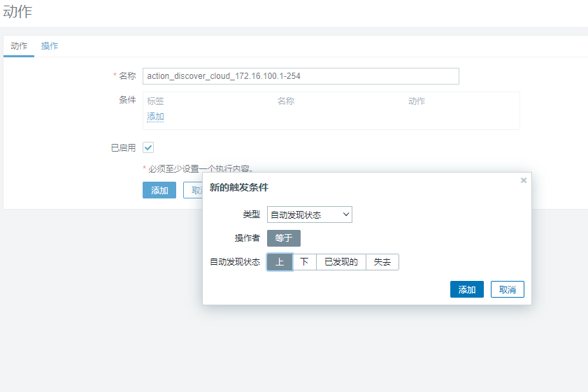Click the partially hidden 取消 button behind the dialog

[193, 190]
